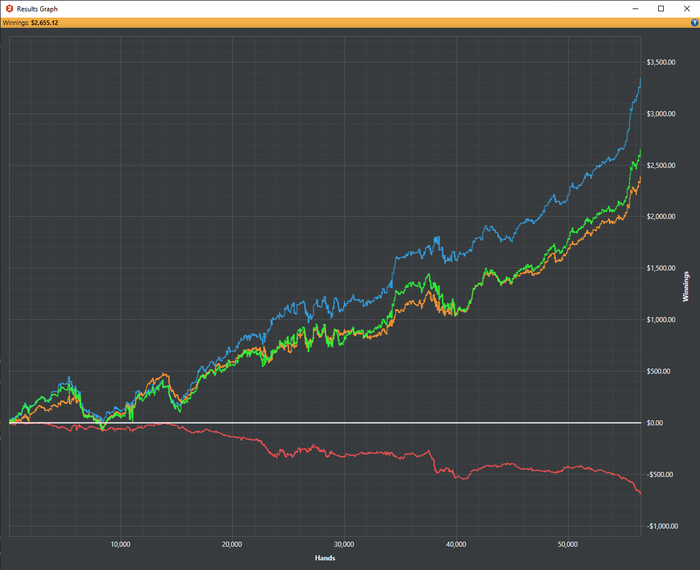Image resolution: width=700 pixels, height=570 pixels.
Task: Click the -$500.00 axis label
Action: point(660,474)
